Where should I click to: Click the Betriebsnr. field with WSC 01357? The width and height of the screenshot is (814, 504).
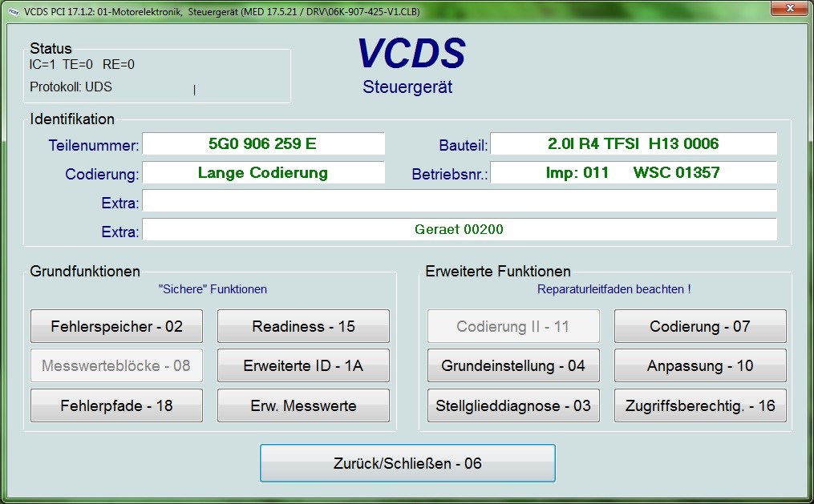pos(633,173)
